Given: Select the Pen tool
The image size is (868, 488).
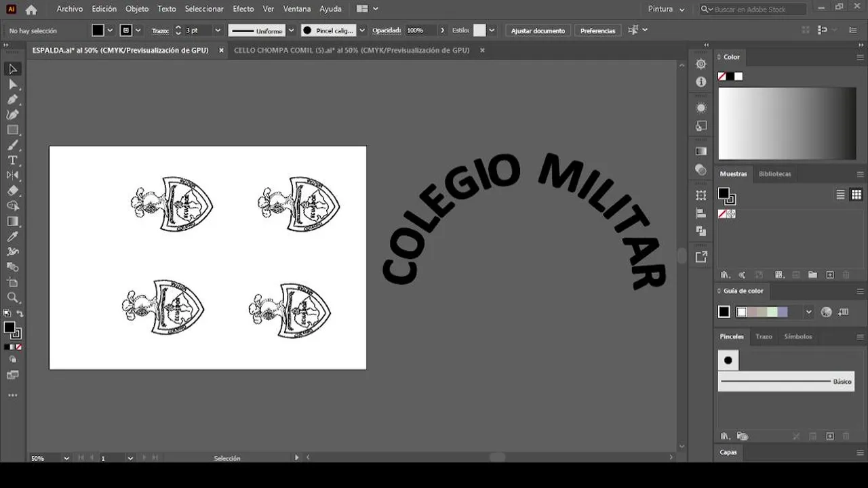Looking at the screenshot, I should click(12, 100).
